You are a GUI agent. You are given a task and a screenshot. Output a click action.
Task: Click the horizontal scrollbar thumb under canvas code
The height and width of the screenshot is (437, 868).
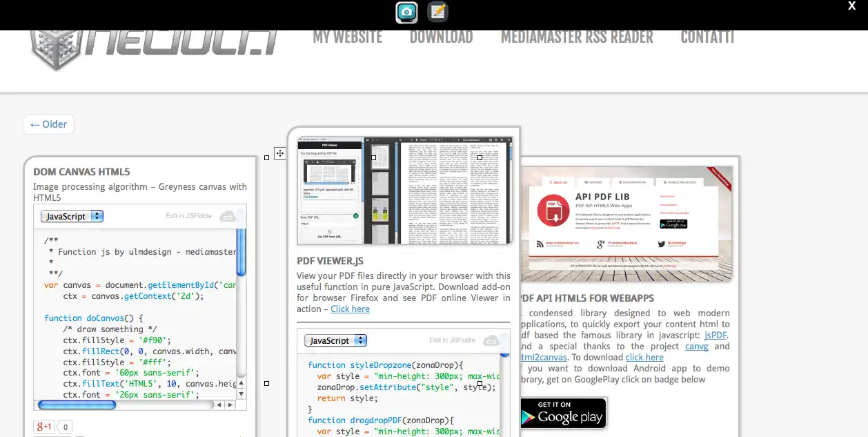coord(77,405)
